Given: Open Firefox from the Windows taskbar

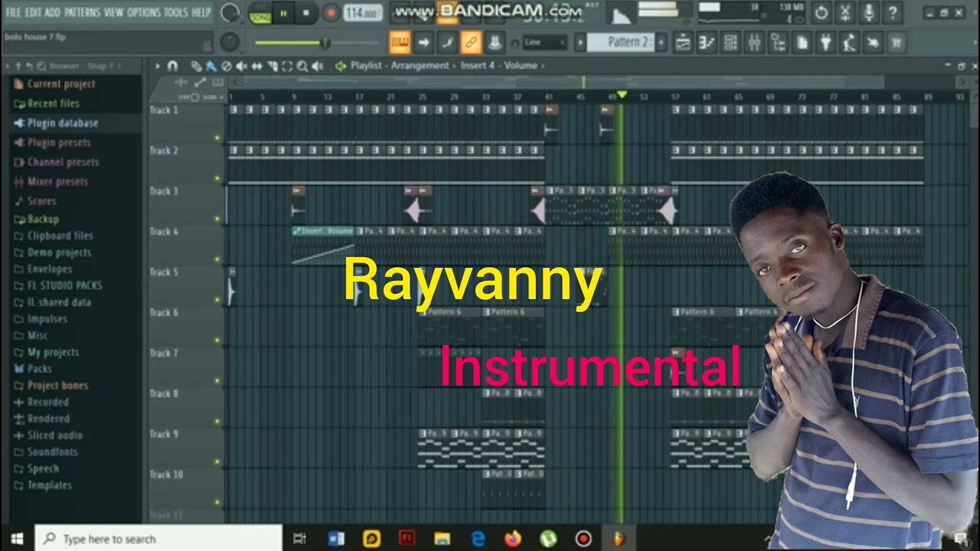Looking at the screenshot, I should point(512,539).
